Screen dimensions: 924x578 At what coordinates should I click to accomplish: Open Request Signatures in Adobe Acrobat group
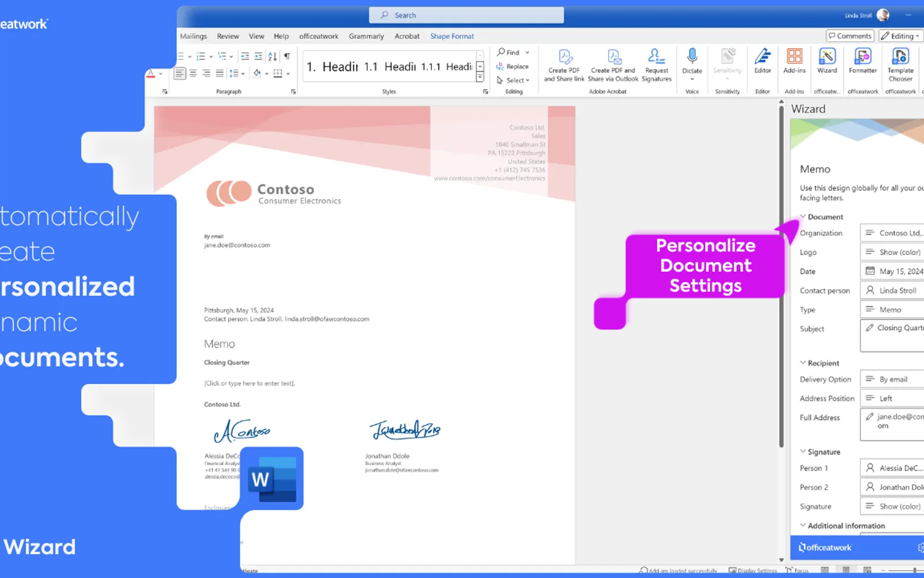(657, 65)
